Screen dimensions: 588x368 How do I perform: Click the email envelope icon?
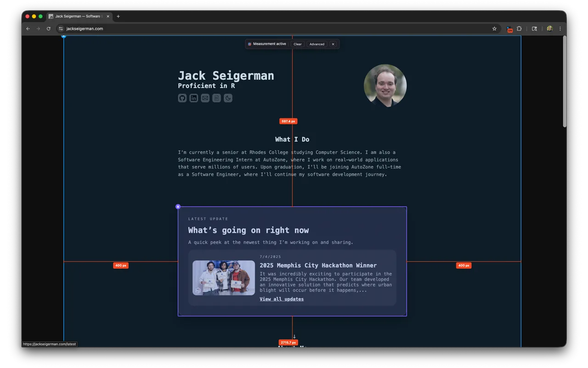click(205, 98)
